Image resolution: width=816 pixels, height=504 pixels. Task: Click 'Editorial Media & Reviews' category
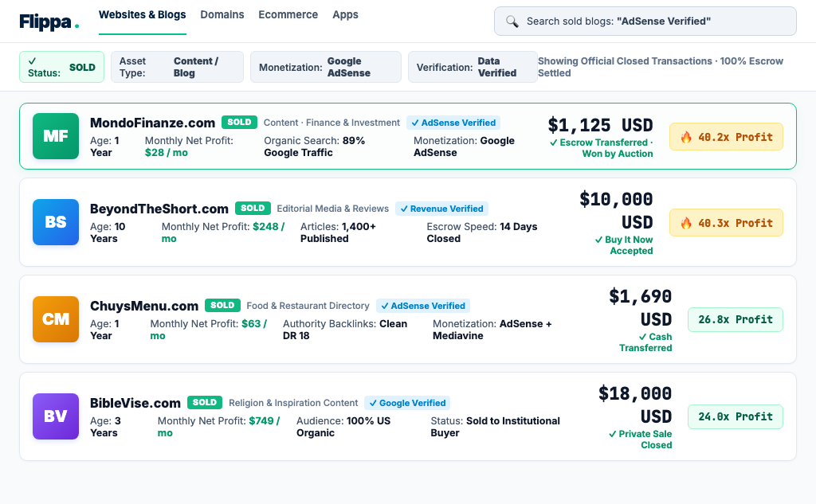click(x=332, y=209)
